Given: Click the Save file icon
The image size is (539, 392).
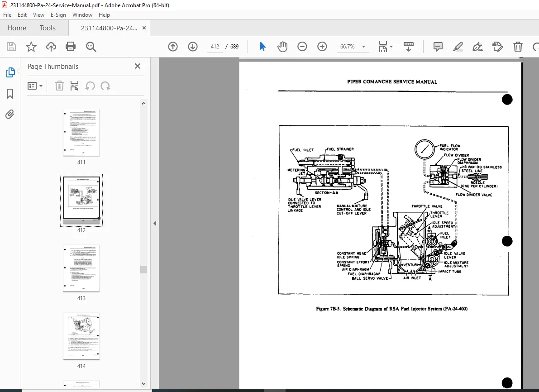Looking at the screenshot, I should 11,47.
